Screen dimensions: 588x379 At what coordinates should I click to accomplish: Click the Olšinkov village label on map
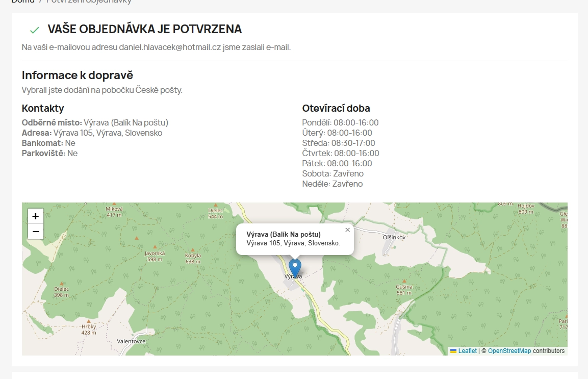point(394,238)
